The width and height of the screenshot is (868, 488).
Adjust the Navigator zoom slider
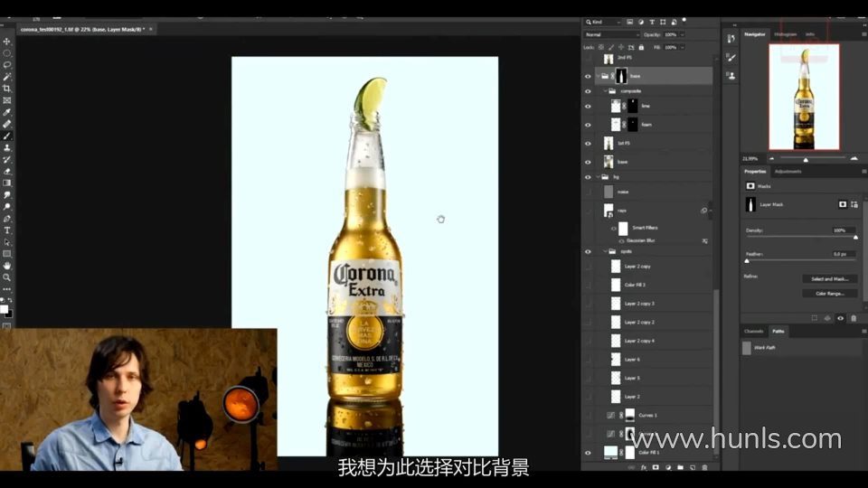tap(806, 159)
